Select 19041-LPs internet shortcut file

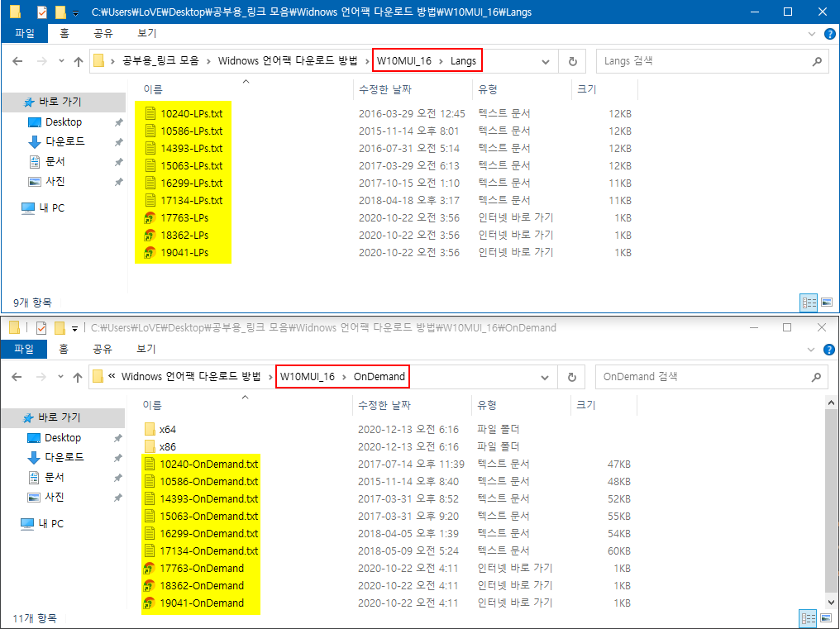pyautogui.click(x=184, y=253)
